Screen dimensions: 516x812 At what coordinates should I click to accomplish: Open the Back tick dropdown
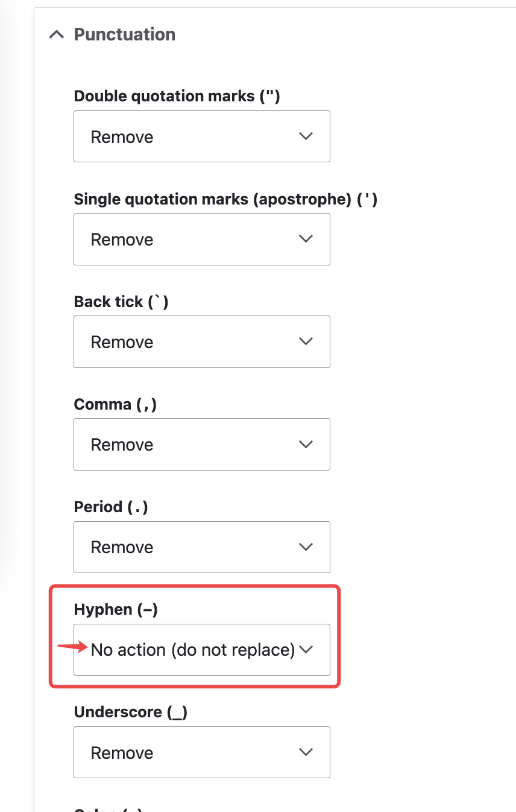tap(201, 341)
